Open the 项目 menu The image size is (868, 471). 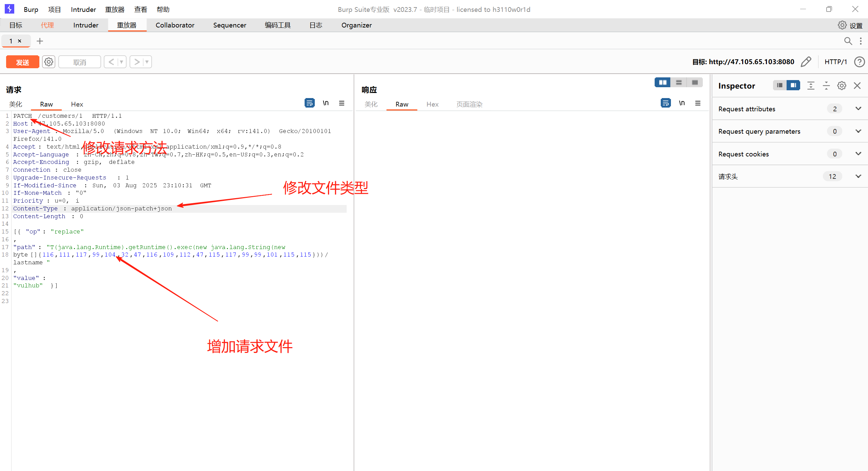tap(54, 10)
